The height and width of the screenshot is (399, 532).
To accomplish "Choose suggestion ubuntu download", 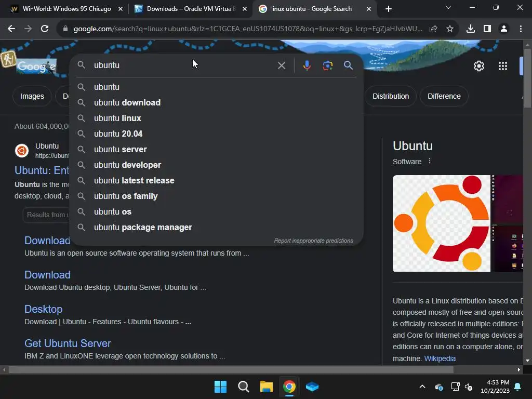I will 216,102.
